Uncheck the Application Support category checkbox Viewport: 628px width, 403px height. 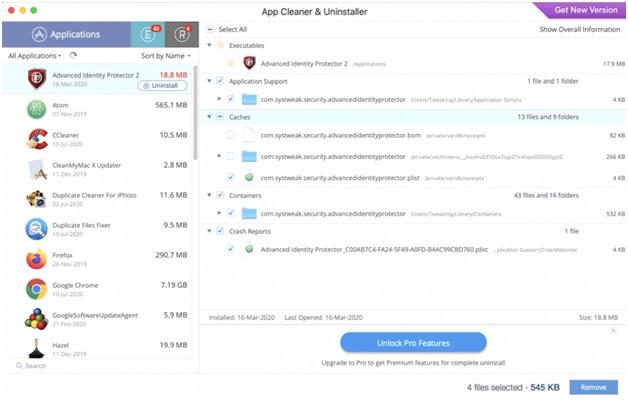pyautogui.click(x=220, y=81)
